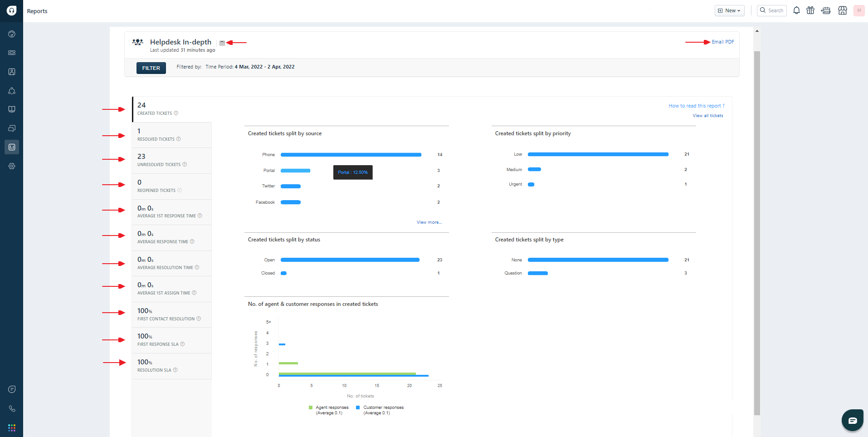Click help icon next to Resolution SLA

pos(175,370)
